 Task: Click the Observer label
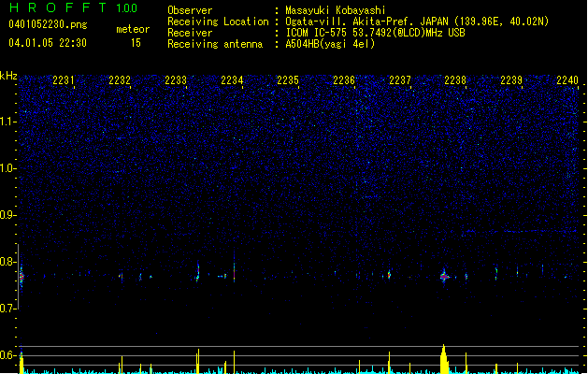(190, 10)
